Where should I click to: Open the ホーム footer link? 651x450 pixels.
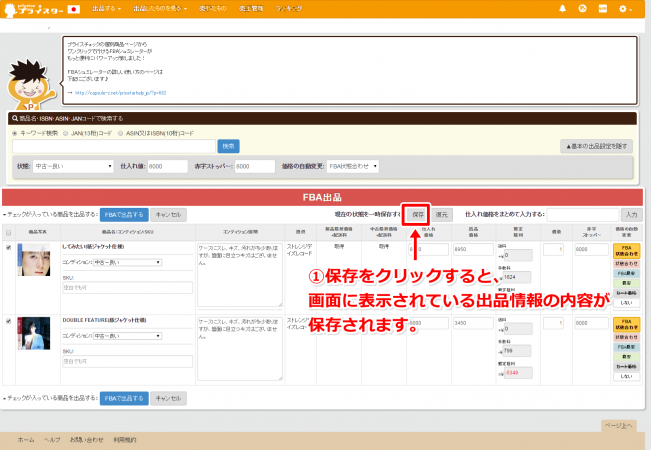click(x=26, y=440)
